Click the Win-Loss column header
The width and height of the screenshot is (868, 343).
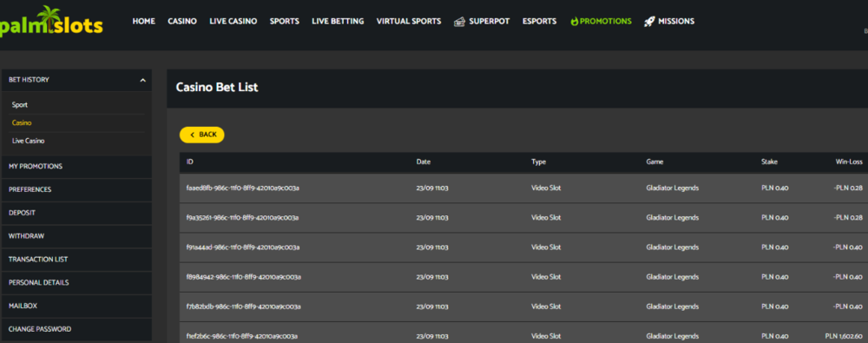pos(849,162)
